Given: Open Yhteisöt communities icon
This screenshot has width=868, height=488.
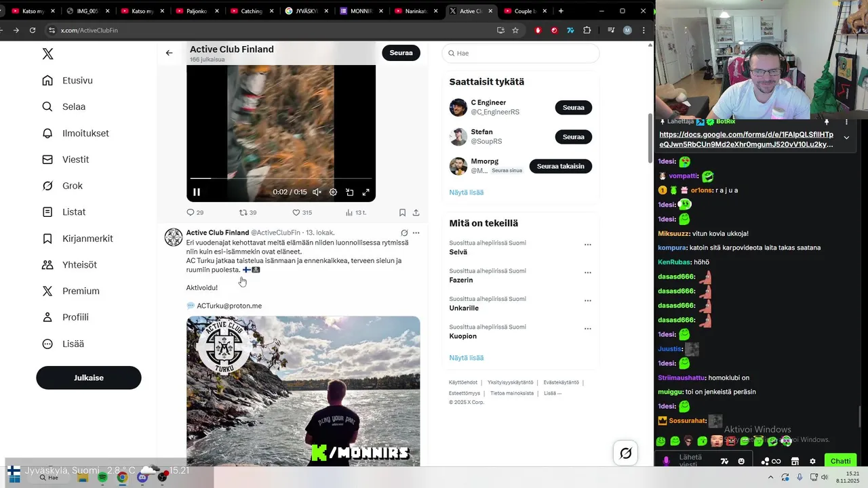Looking at the screenshot, I should click(x=47, y=265).
